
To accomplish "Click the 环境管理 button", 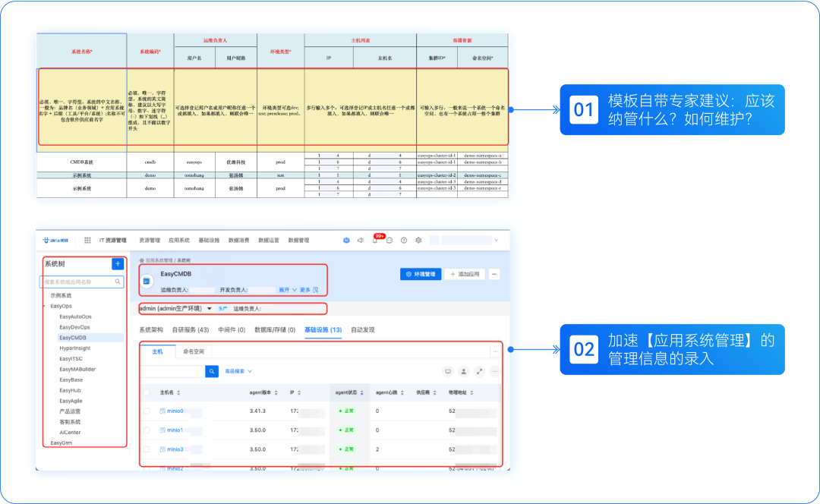I will coord(421,274).
